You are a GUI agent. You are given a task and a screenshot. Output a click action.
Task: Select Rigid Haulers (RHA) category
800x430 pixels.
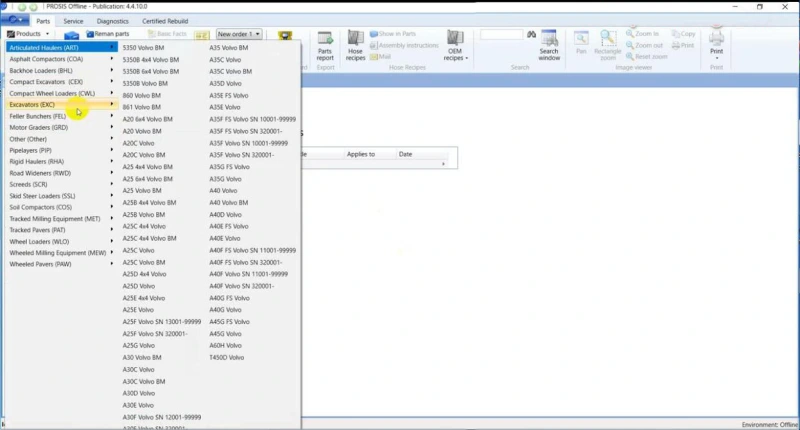[x=62, y=162]
